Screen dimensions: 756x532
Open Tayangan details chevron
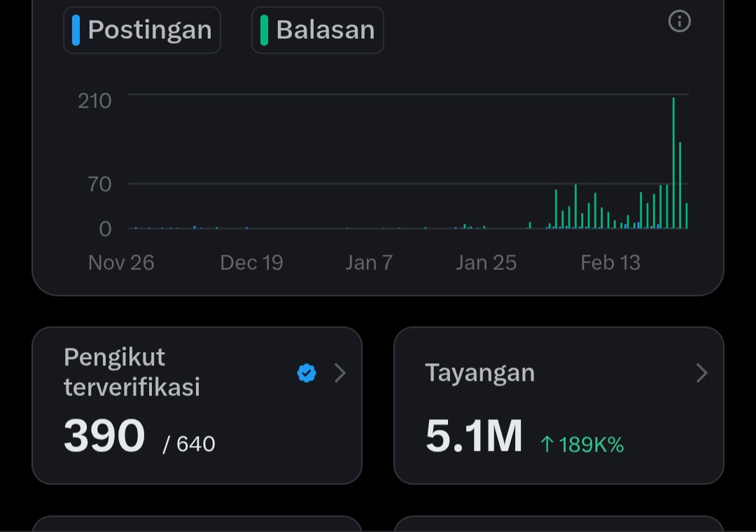pyautogui.click(x=702, y=373)
